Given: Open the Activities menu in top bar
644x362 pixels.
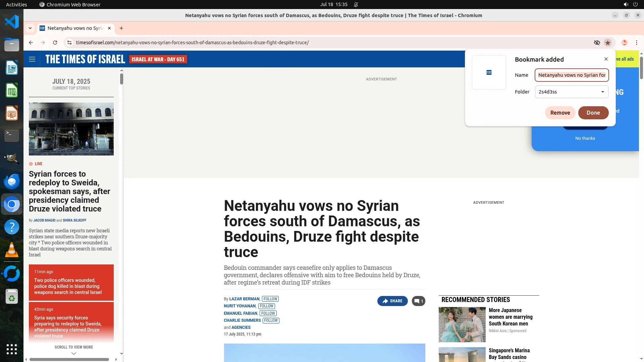Looking at the screenshot, I should click(16, 4).
